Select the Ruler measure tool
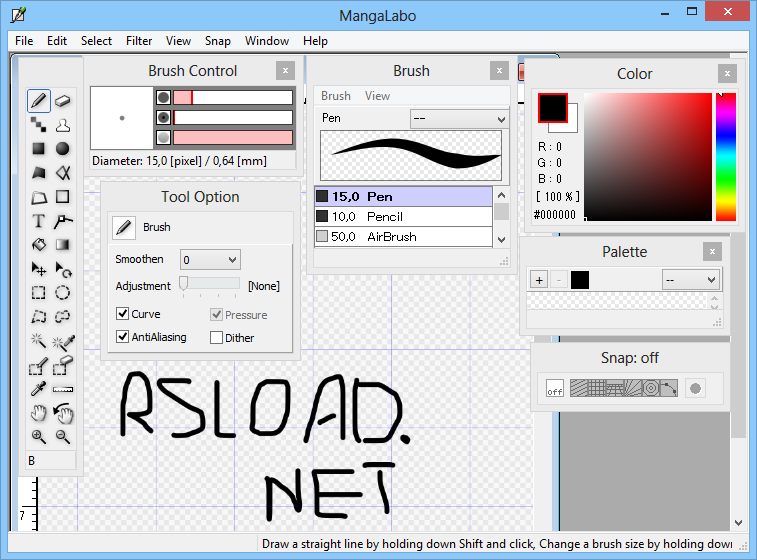757x560 pixels. tap(62, 389)
